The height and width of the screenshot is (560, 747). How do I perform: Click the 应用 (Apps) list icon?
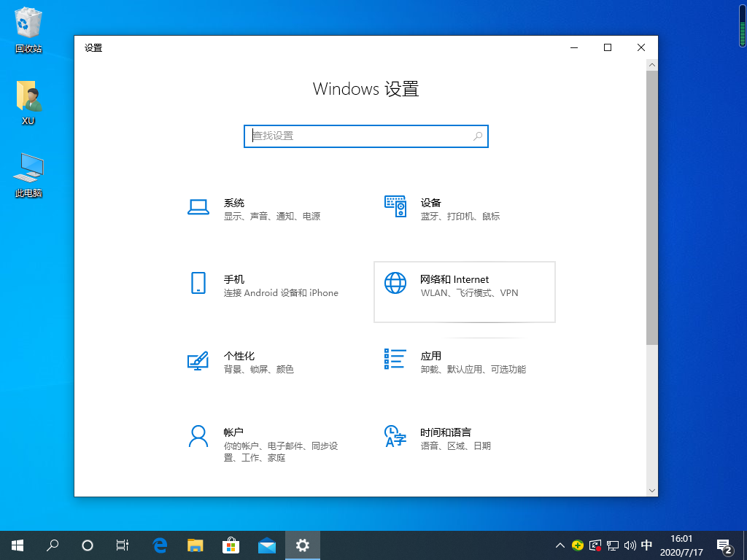pyautogui.click(x=395, y=359)
